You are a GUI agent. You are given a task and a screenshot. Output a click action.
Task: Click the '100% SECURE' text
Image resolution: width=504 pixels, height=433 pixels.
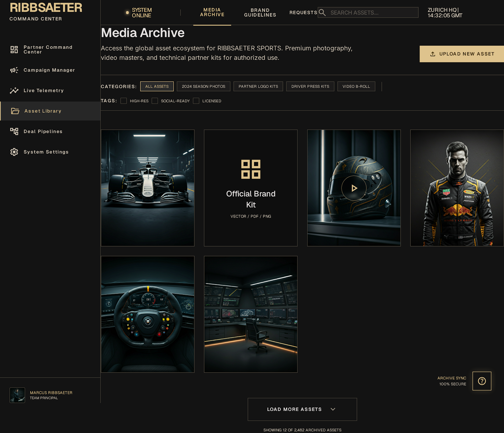point(453,384)
